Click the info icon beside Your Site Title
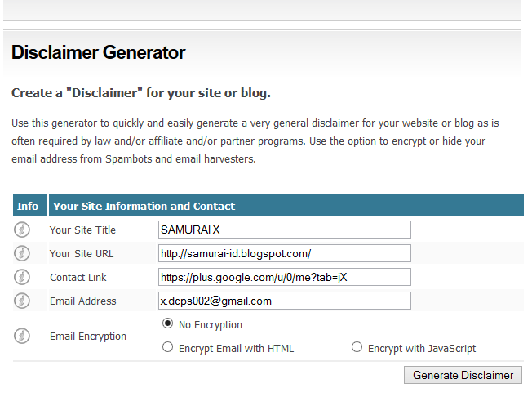Image resolution: width=532 pixels, height=397 pixels. (22, 230)
